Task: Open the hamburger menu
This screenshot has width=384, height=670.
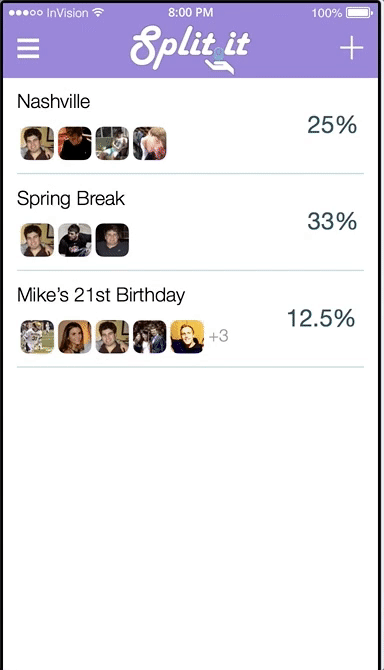Action: point(28,48)
